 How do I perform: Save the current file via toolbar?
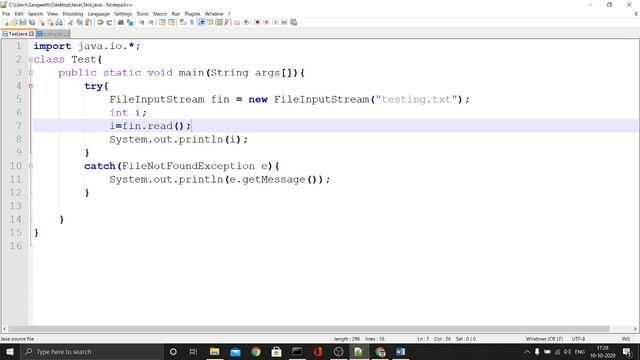[23, 22]
